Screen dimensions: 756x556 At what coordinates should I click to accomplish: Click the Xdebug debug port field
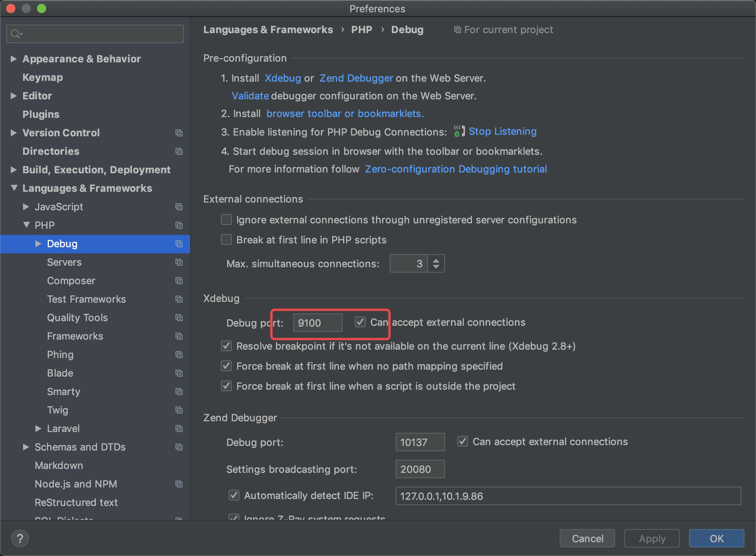click(x=318, y=323)
